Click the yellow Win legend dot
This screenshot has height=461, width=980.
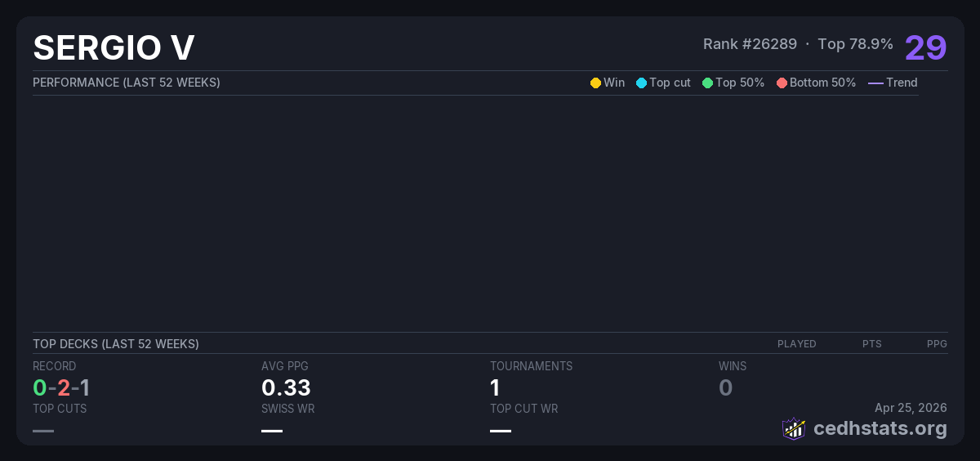(x=595, y=83)
